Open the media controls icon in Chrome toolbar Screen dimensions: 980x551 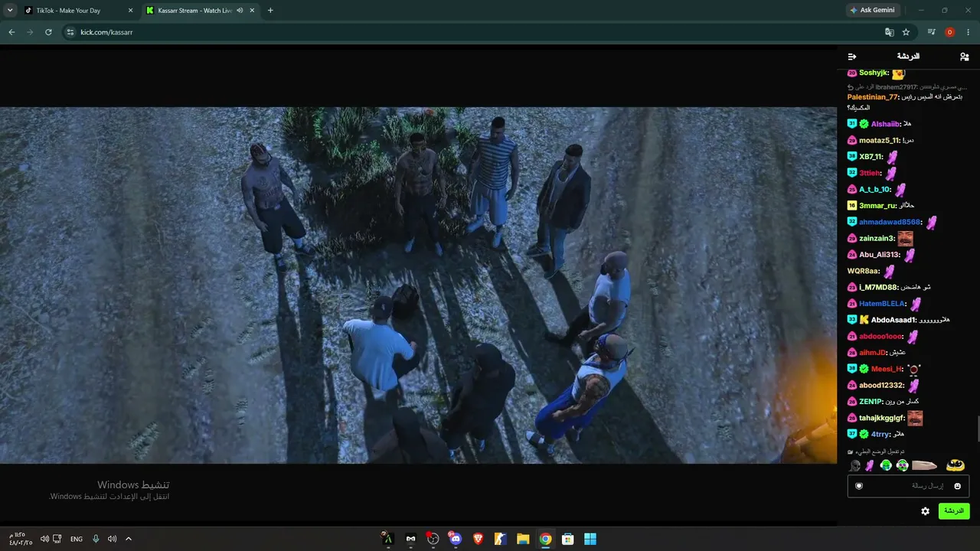(931, 32)
